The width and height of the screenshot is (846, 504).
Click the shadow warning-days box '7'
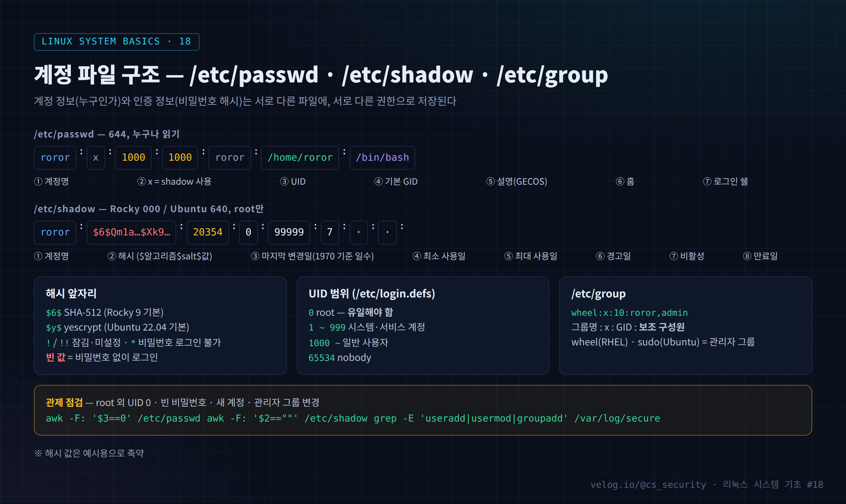coord(330,232)
